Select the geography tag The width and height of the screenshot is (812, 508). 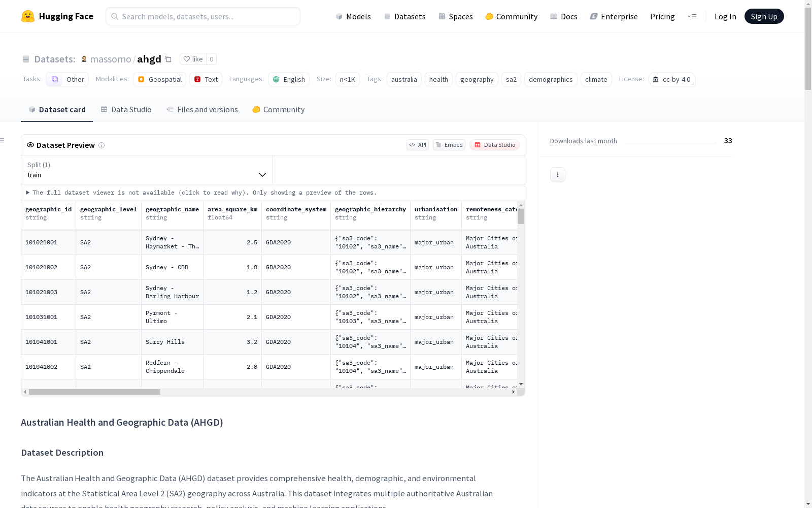pyautogui.click(x=477, y=79)
